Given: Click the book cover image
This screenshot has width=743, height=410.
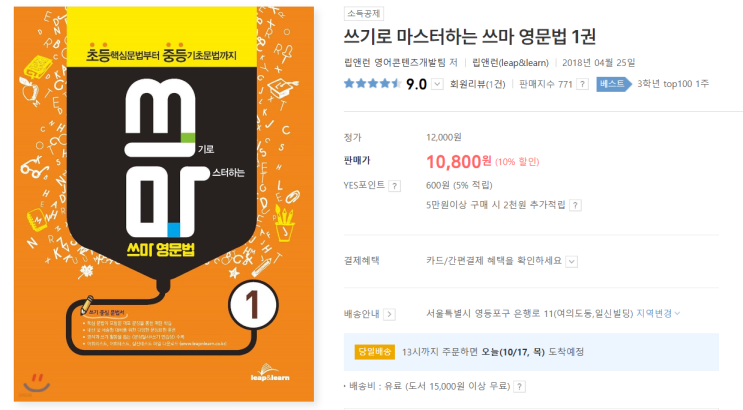Looking at the screenshot, I should click(164, 204).
